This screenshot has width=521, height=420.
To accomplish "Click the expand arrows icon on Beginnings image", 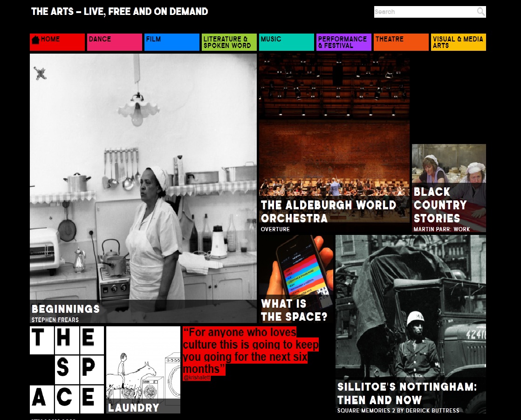I will pyautogui.click(x=40, y=73).
